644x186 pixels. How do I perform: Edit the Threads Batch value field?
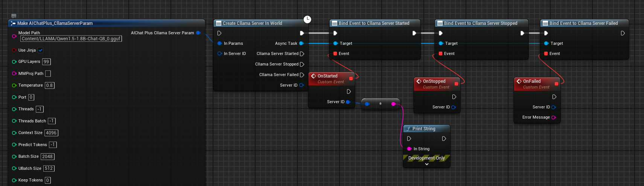pos(52,121)
